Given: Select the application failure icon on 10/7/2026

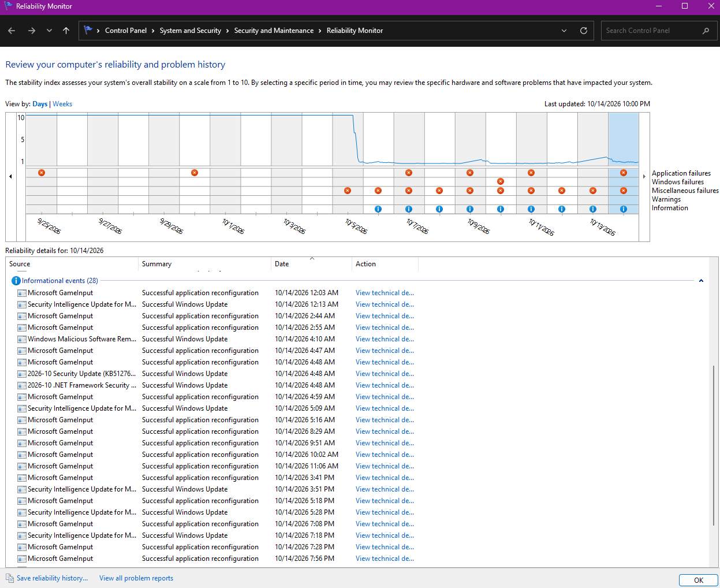Looking at the screenshot, I should [409, 173].
